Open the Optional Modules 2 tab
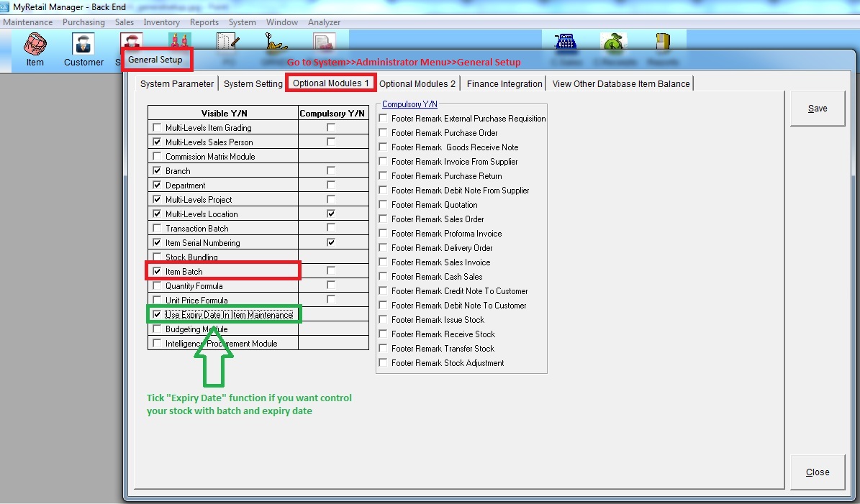860x504 pixels. pos(417,84)
